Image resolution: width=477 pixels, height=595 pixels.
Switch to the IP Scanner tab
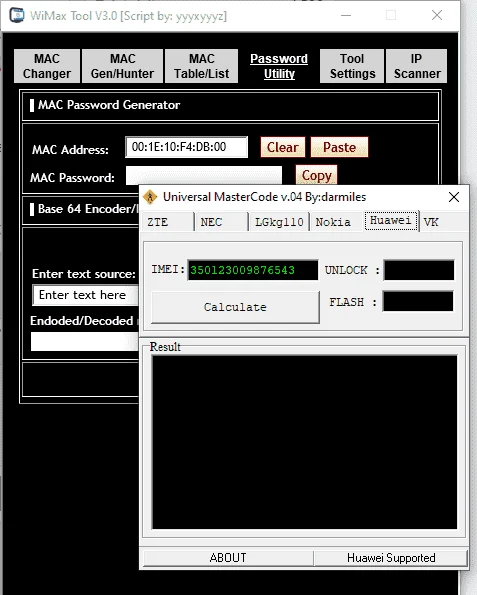[x=417, y=66]
